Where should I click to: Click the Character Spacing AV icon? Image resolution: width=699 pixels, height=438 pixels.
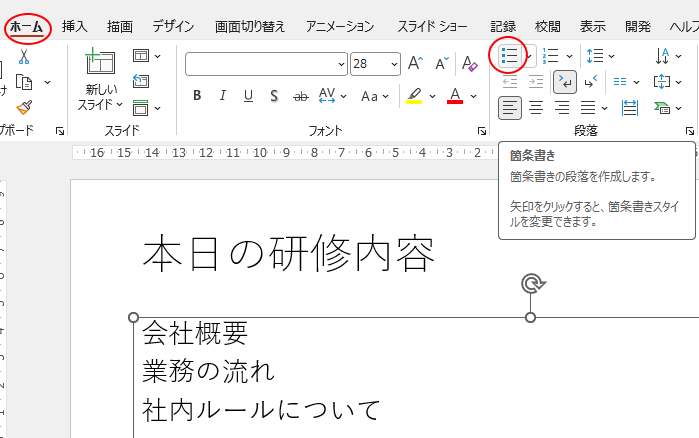(327, 95)
